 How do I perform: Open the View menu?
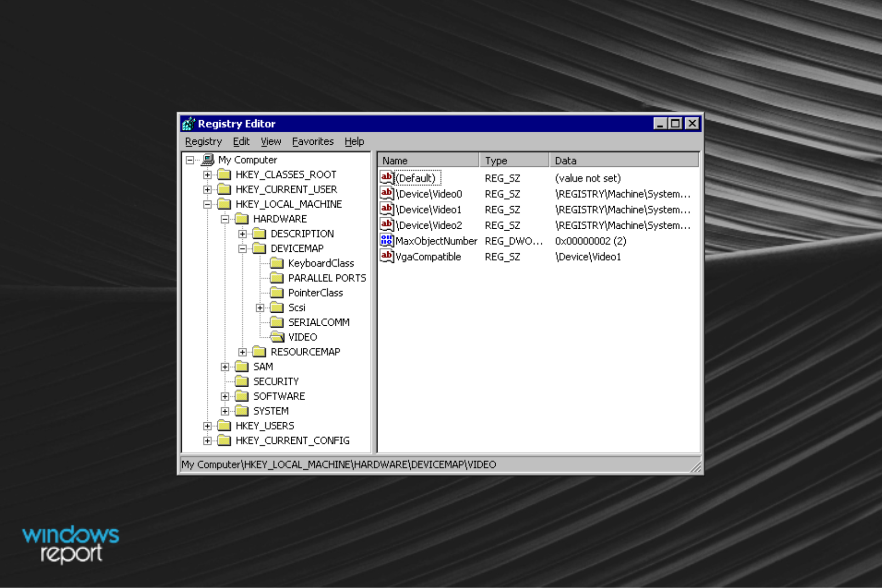pyautogui.click(x=271, y=141)
